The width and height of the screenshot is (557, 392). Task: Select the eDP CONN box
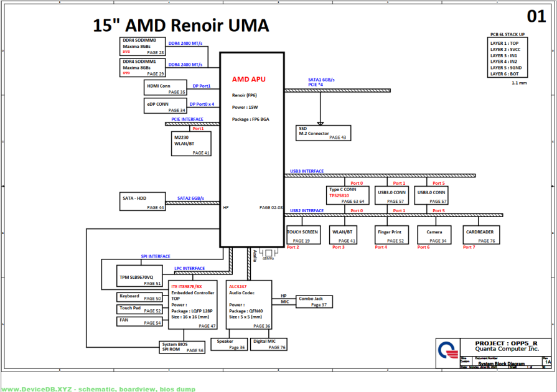pos(165,105)
